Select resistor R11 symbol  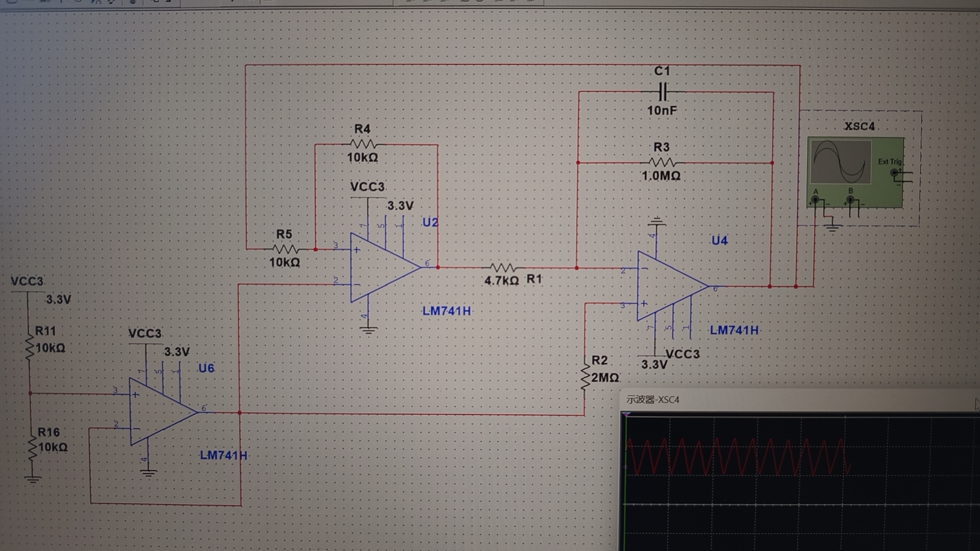29,347
